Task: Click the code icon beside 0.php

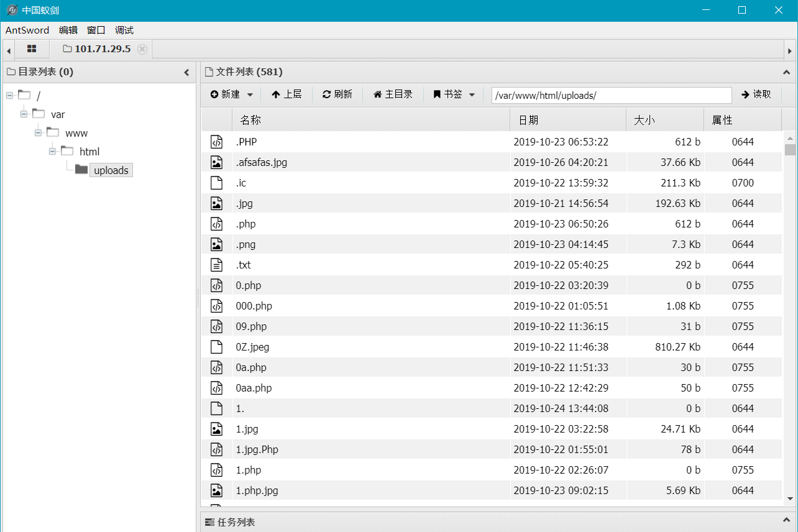Action: click(x=216, y=285)
